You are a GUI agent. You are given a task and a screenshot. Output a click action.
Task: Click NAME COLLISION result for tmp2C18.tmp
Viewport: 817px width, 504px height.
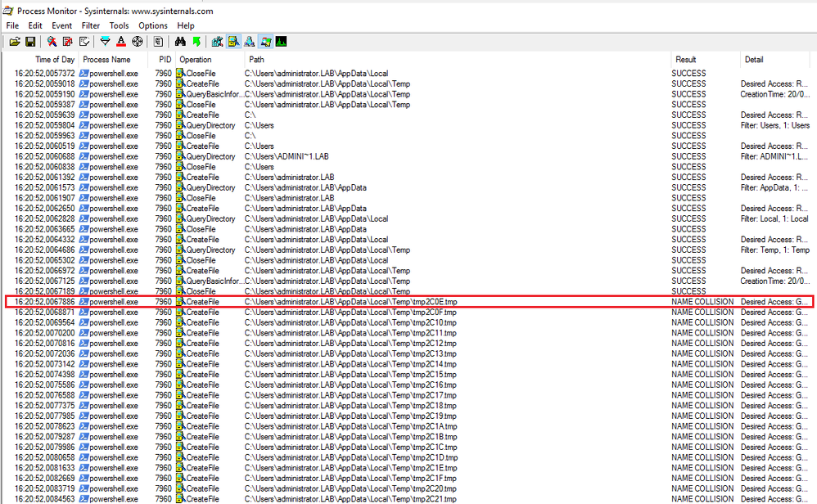702,406
